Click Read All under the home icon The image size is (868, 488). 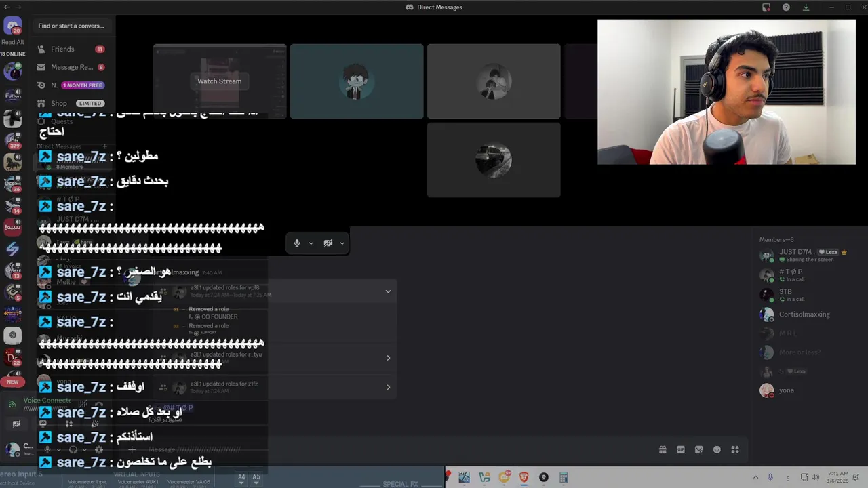12,42
